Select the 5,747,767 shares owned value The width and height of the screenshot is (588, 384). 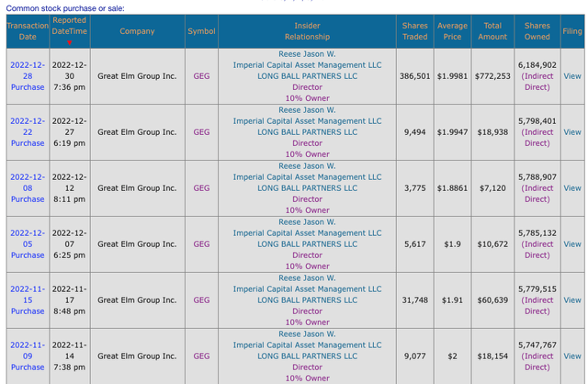537,345
